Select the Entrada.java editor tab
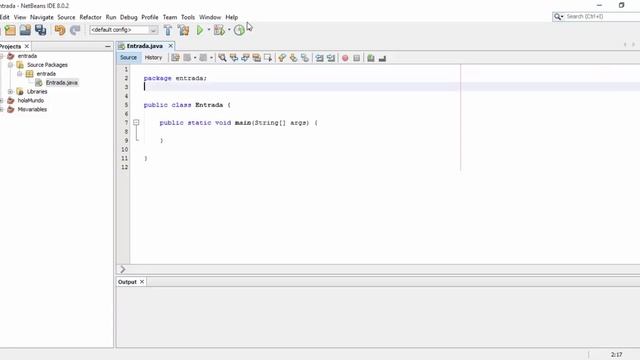640x360 pixels. pos(144,46)
